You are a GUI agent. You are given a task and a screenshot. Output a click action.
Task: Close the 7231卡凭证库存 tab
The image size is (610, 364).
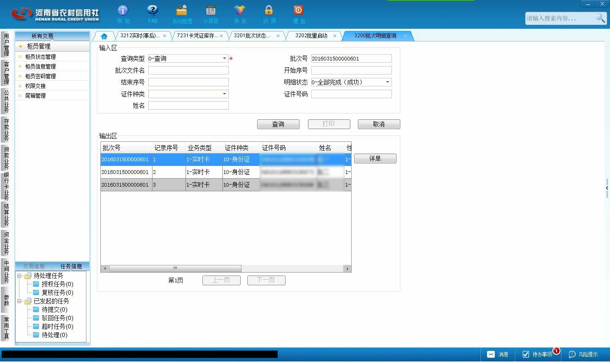click(x=221, y=36)
